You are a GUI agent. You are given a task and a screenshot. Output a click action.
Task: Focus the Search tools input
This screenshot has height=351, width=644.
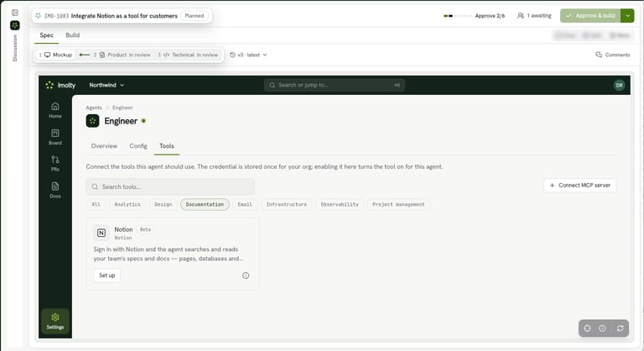point(170,186)
